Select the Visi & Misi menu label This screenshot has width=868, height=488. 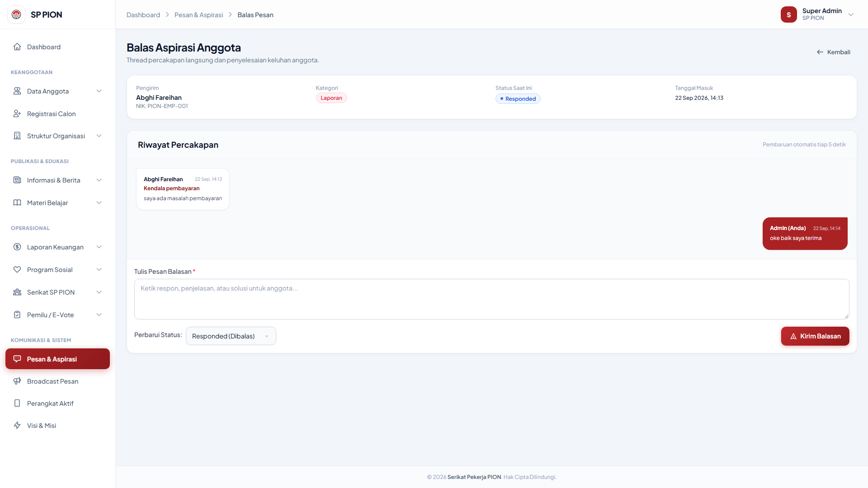[x=42, y=426]
